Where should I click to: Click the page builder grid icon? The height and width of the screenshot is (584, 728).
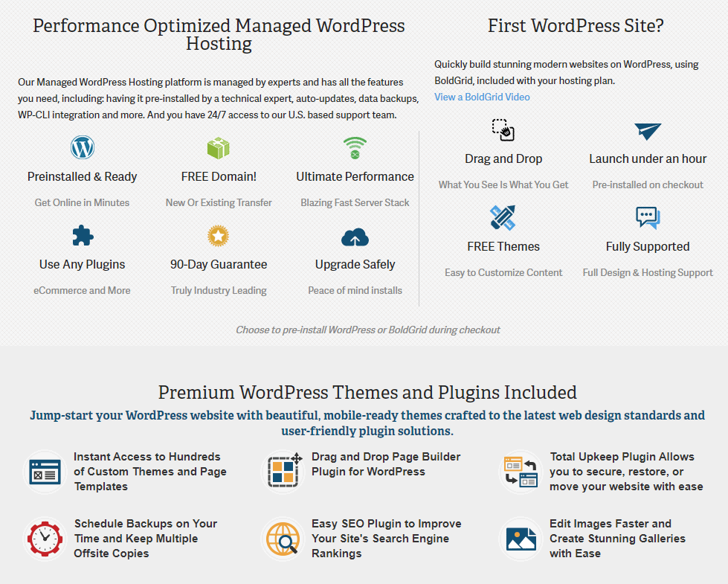tap(283, 471)
